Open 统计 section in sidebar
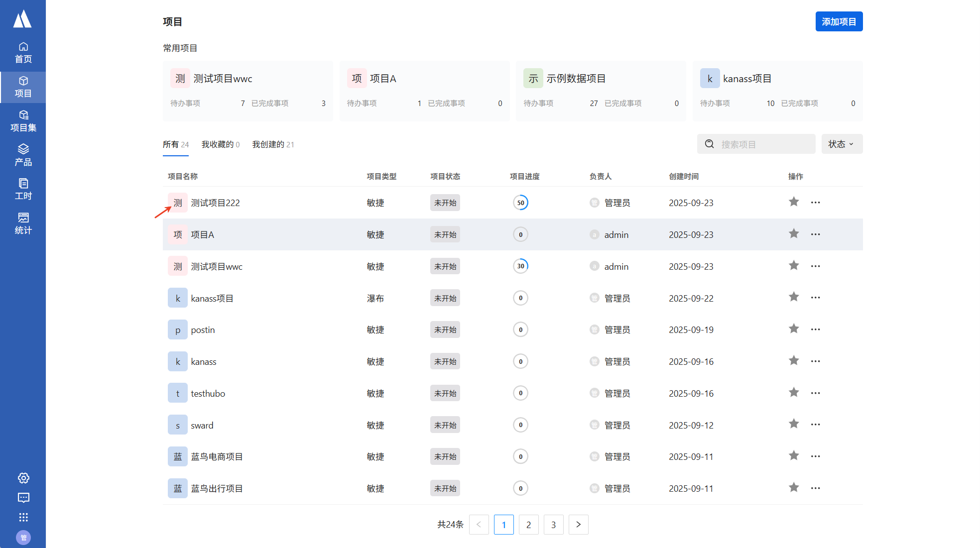Image resolution: width=980 pixels, height=548 pixels. point(23,224)
